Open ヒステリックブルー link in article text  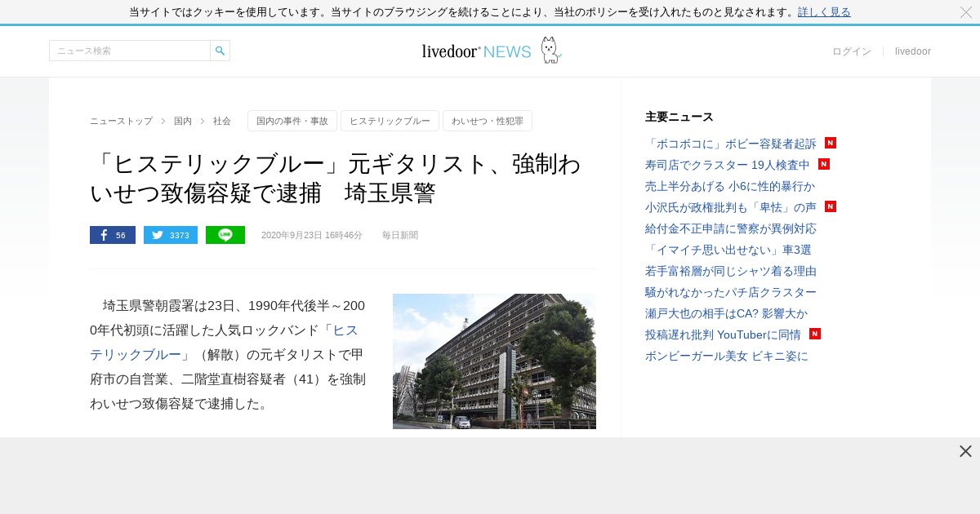[224, 342]
